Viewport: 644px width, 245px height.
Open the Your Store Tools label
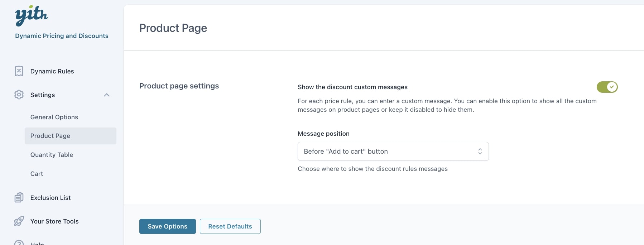coord(54,221)
